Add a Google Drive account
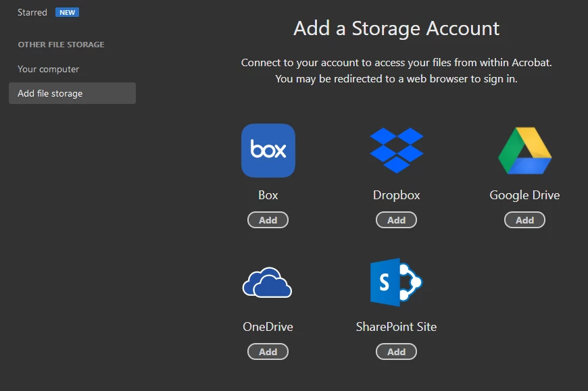588x391 pixels. [524, 220]
